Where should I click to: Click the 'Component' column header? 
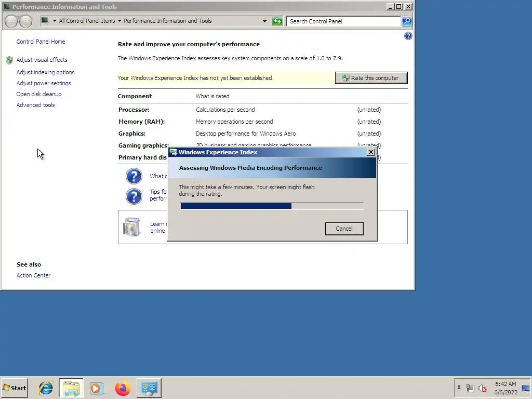point(135,96)
